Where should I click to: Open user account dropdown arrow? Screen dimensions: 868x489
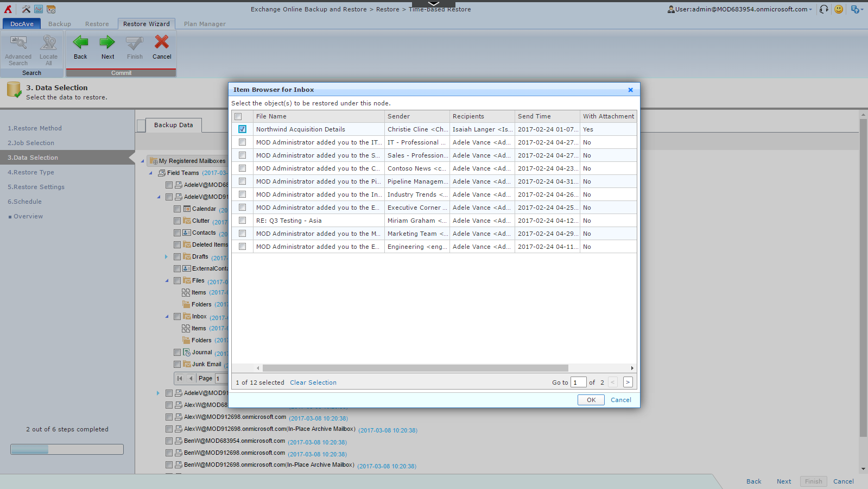pyautogui.click(x=810, y=10)
